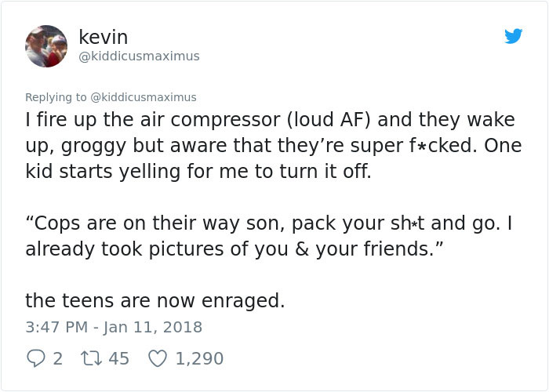Click the quote "Cops are on their way son"
Image resolution: width=549 pixels, height=392 pixels.
point(155,223)
